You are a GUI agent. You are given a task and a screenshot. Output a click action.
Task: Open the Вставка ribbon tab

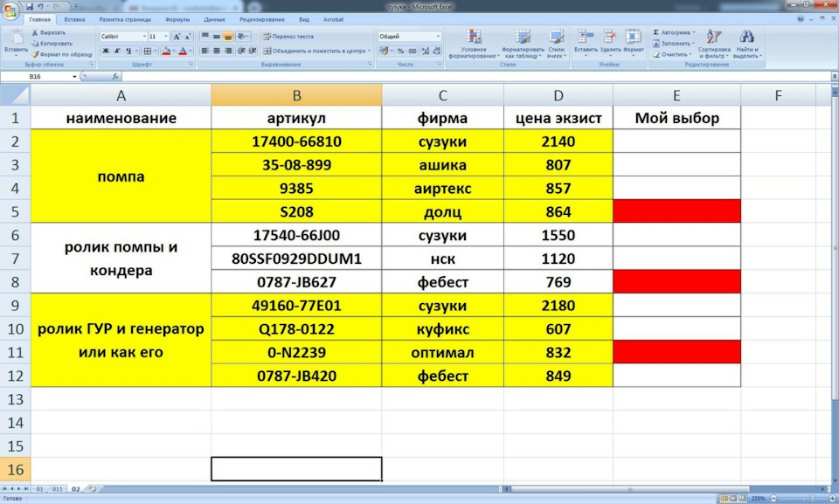(x=74, y=19)
